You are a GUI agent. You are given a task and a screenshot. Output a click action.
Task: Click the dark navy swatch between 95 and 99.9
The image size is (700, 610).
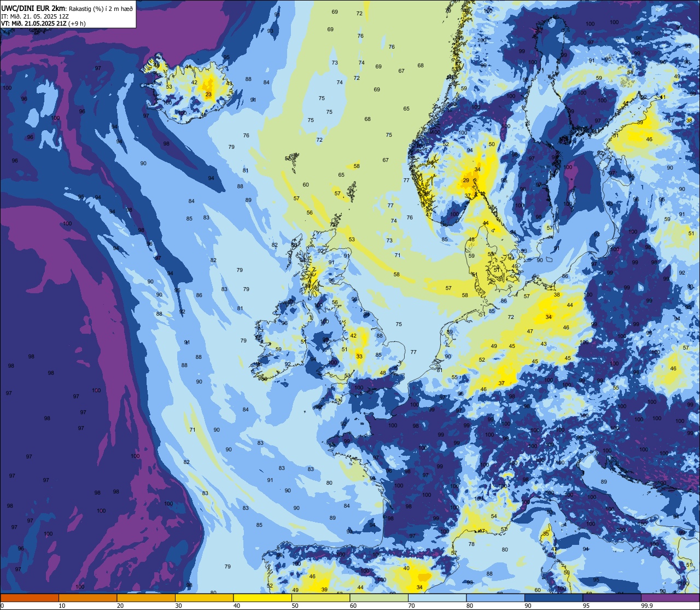(x=612, y=598)
